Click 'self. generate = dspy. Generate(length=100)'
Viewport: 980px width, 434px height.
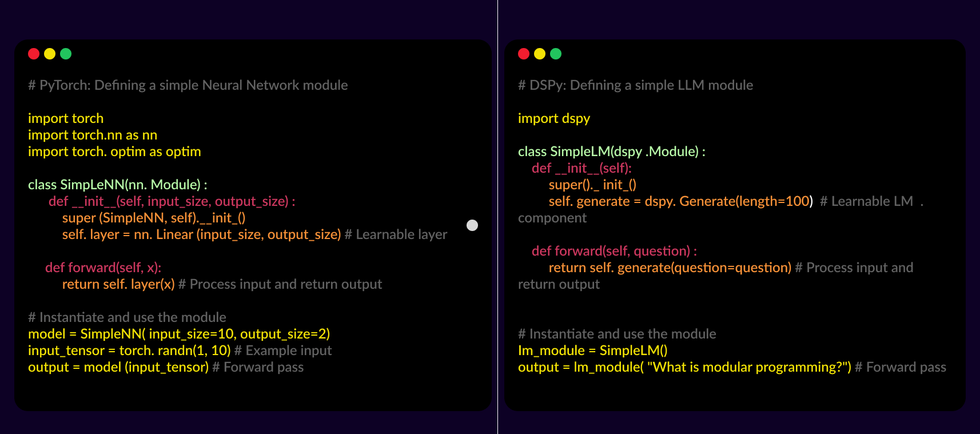click(681, 201)
